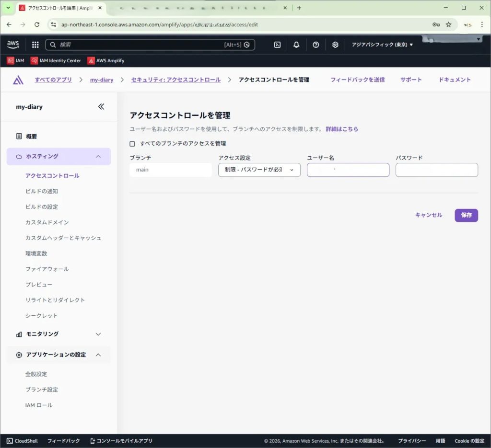This screenshot has width=491, height=448.
Task: Click the AWS logo home icon
Action: point(13,45)
